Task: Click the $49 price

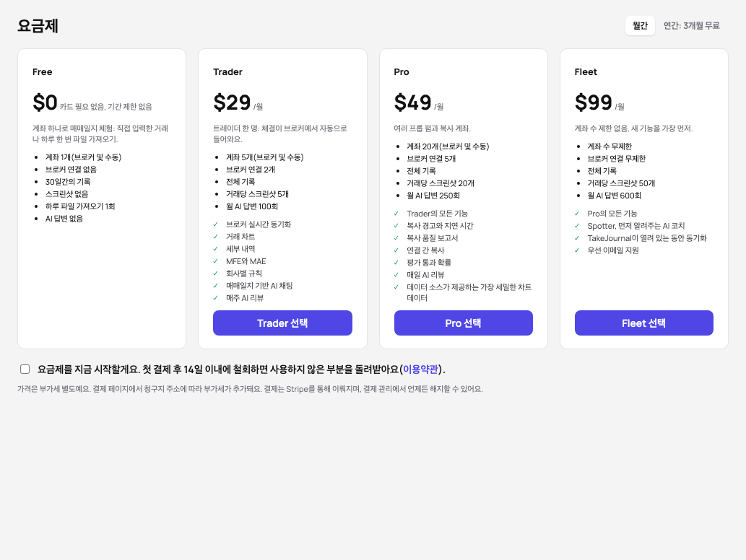Action: (413, 102)
